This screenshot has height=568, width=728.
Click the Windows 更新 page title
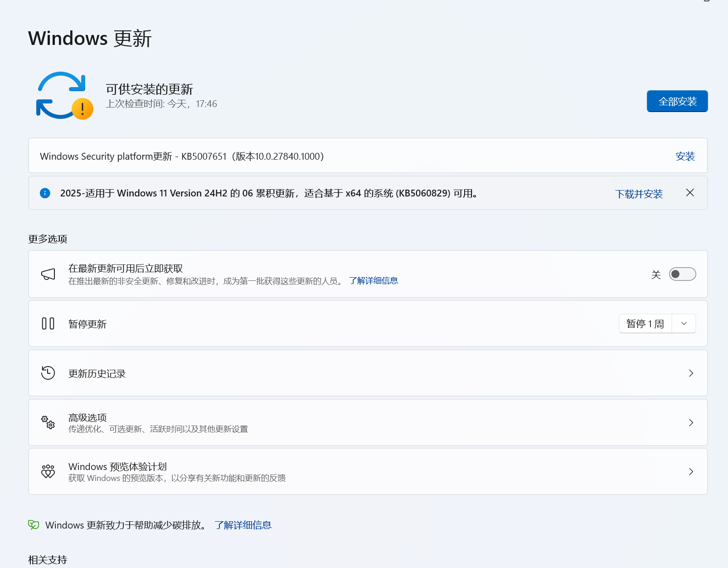(x=90, y=38)
